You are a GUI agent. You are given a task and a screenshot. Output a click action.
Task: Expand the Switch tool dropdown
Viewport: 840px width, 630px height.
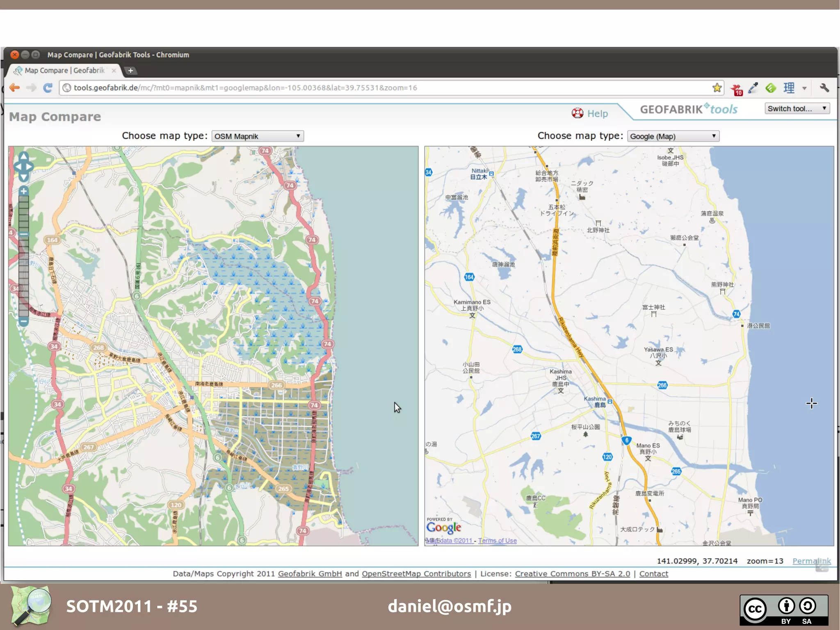coord(797,108)
